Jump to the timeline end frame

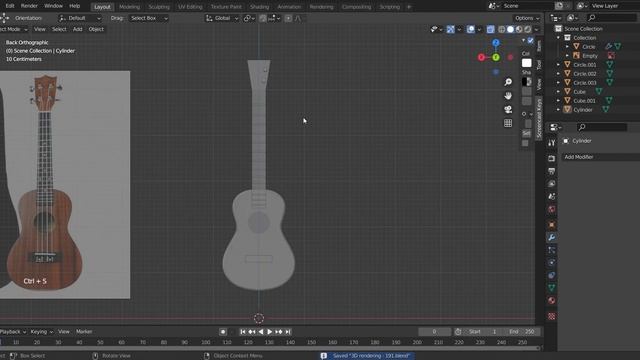pyautogui.click(x=288, y=332)
